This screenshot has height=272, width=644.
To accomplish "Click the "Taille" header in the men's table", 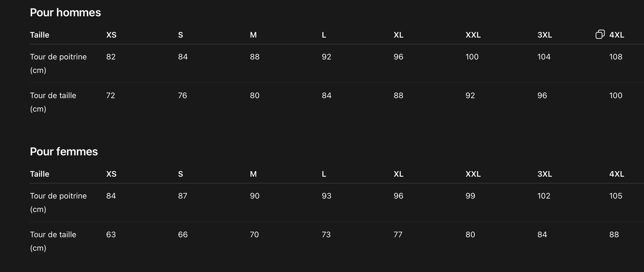I will pyautogui.click(x=40, y=35).
